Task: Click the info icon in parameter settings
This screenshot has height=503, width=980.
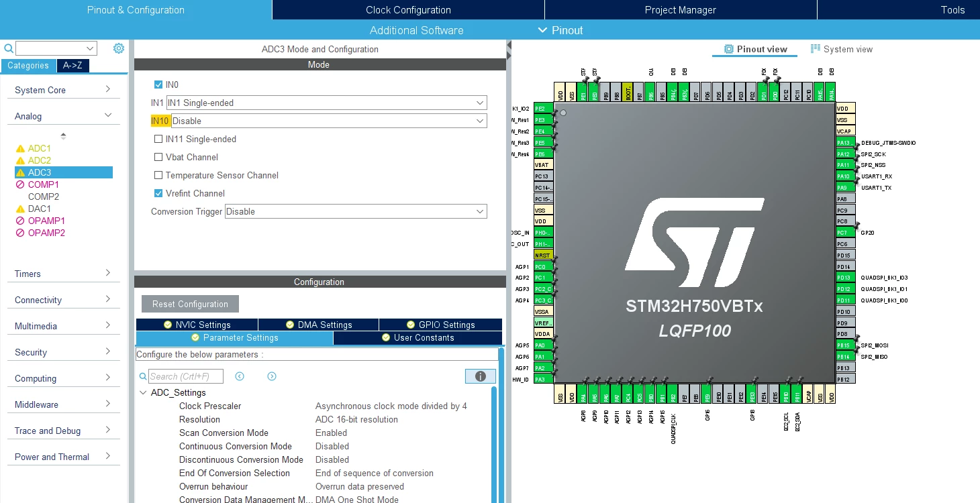Action: [481, 376]
